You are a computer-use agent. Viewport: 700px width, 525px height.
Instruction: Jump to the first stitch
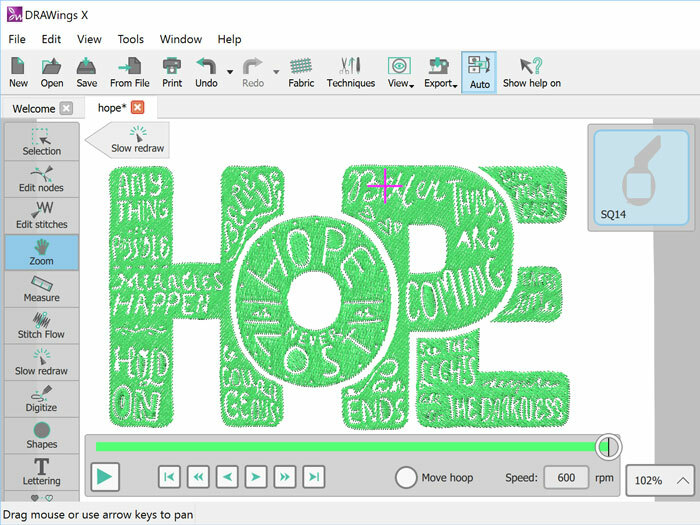[170, 477]
